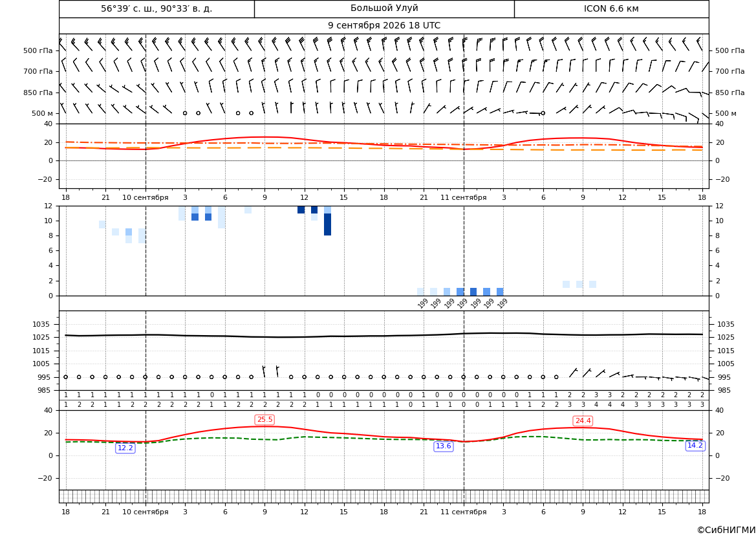756x535 pixels.
Task: Click the darkest blue low-cloud cell near 11 сентября
Action: coord(473,292)
